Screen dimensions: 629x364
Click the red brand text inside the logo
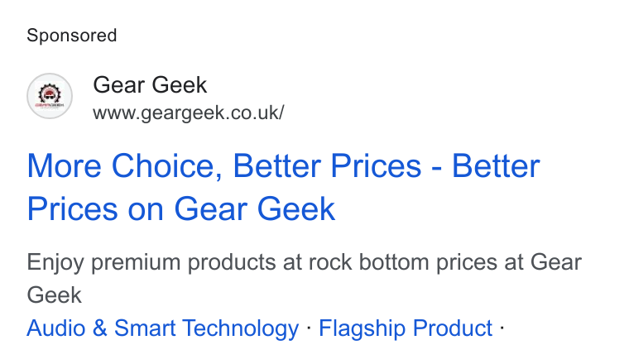[x=50, y=105]
